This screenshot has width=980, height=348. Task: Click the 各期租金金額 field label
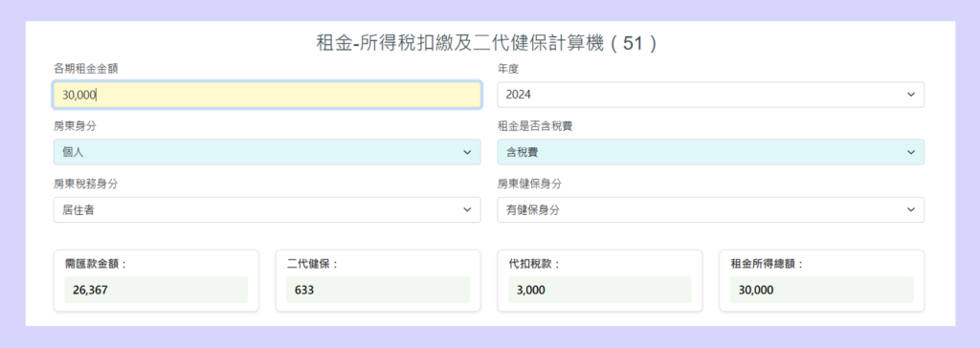(x=85, y=69)
